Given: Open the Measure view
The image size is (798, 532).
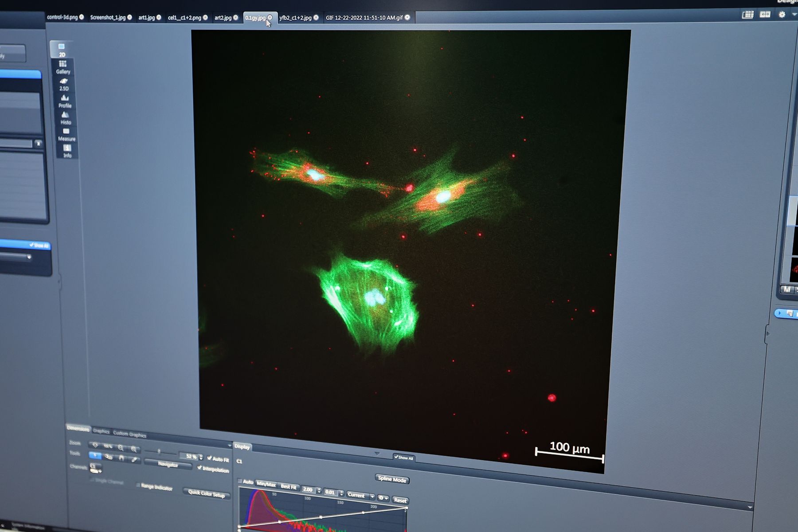Looking at the screenshot, I should 66,134.
